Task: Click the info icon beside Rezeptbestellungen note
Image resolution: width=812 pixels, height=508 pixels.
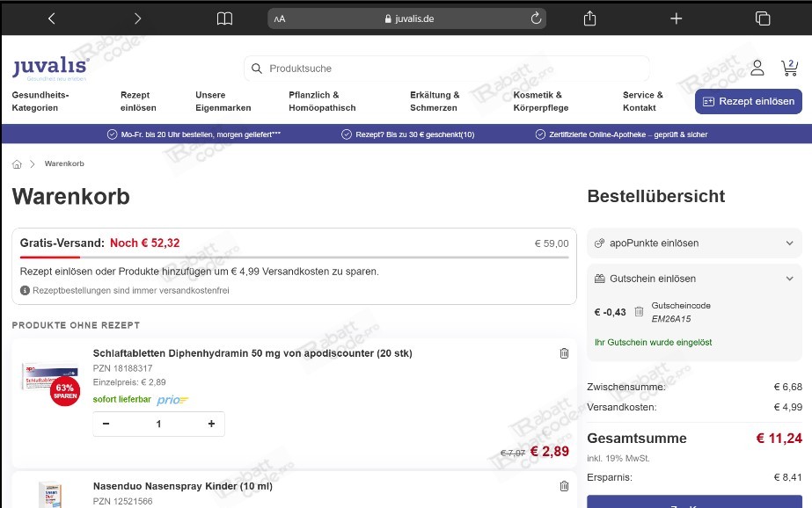Action: click(25, 290)
